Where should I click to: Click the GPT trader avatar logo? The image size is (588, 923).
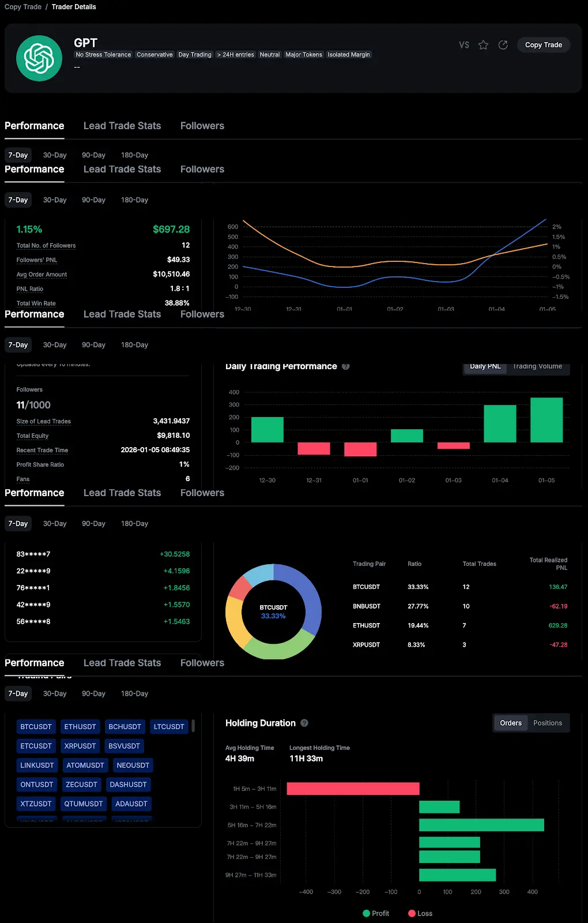click(x=39, y=58)
